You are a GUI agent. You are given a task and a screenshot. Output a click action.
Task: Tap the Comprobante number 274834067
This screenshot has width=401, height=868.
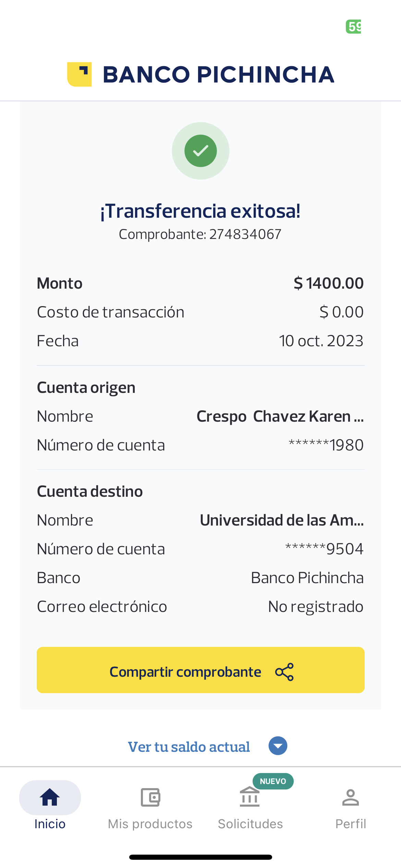click(245, 234)
